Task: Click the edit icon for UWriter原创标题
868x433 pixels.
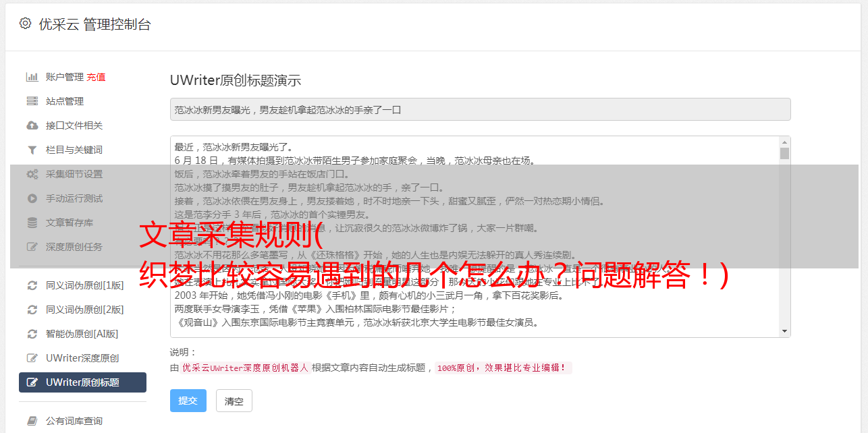Action: coord(32,382)
